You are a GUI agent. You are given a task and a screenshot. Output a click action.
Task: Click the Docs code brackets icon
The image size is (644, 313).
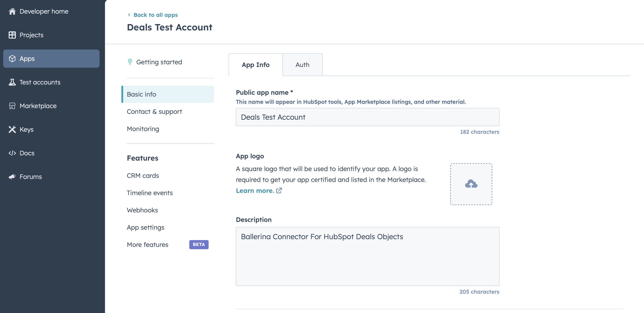point(12,153)
